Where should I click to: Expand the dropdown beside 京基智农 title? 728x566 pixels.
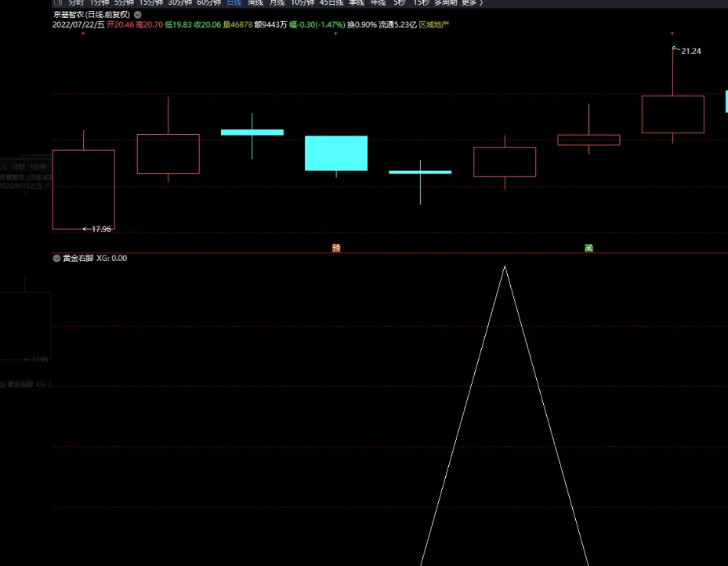click(x=138, y=15)
